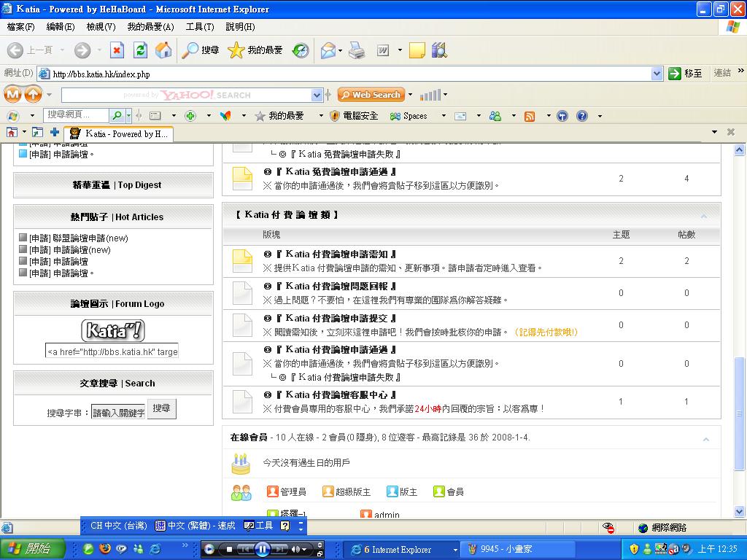Open 電腦安全 shield toolbar item
This screenshot has width=747, height=560.
354,116
